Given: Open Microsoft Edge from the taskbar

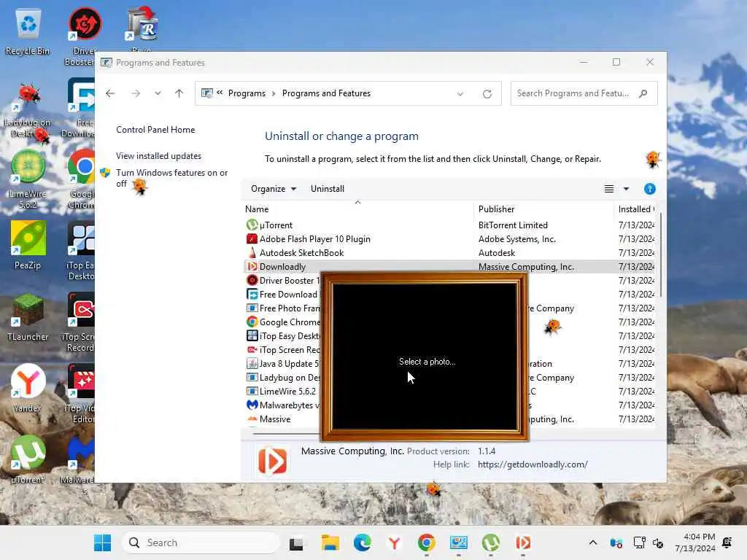Looking at the screenshot, I should click(x=362, y=542).
